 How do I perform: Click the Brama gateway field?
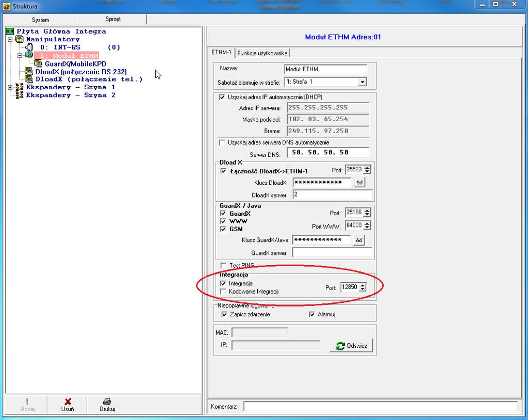click(327, 131)
